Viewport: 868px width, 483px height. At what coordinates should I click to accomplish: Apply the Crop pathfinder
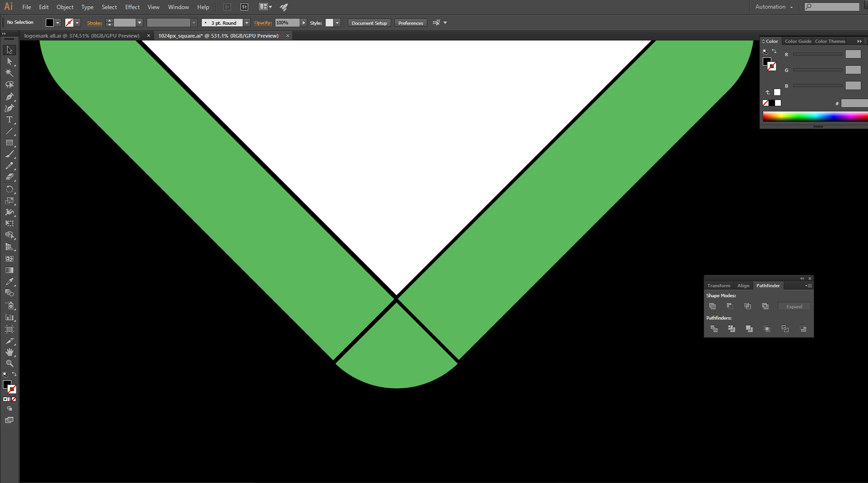[767, 329]
